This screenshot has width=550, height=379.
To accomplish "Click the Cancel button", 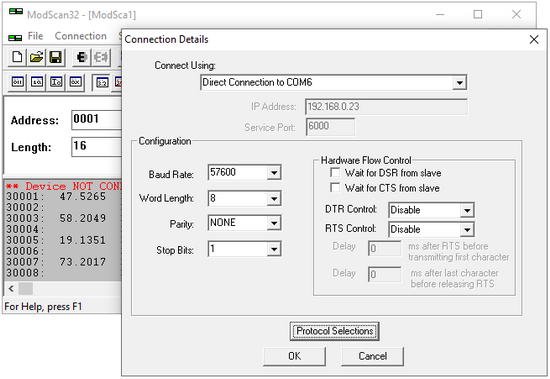I will 373,357.
